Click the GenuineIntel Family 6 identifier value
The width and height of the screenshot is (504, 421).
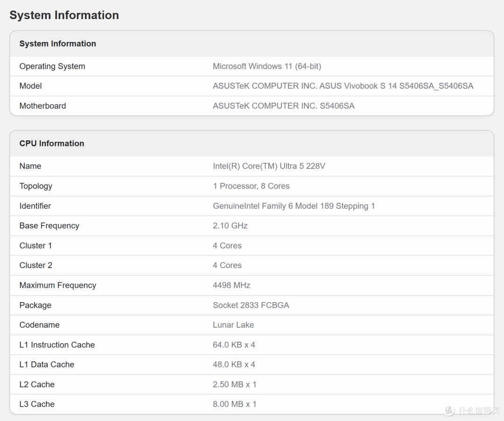tap(294, 206)
